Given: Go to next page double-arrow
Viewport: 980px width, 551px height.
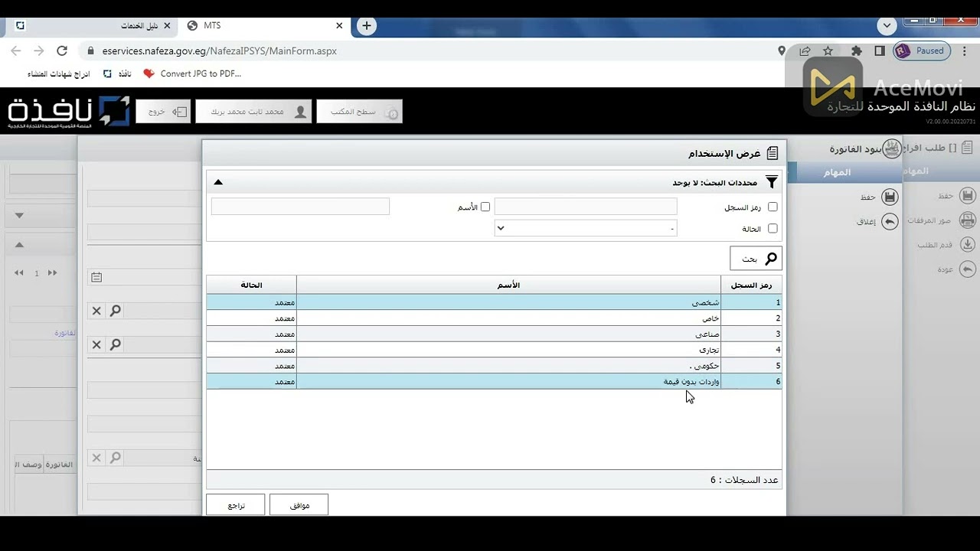Looking at the screenshot, I should click(x=52, y=272).
